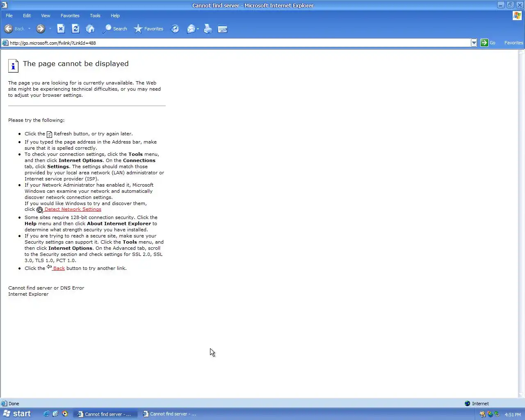Click the Refresh icon in the page instructions
The image size is (525, 420).
point(49,134)
